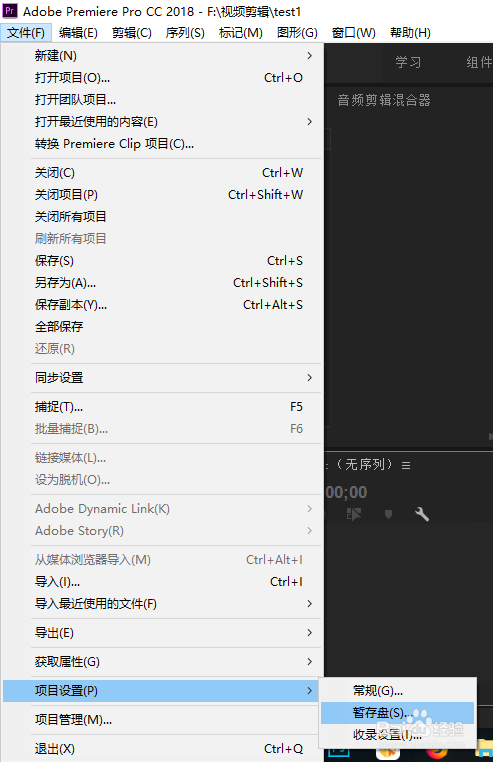Select 保存(S) menu item
This screenshot has height=762, width=493.
click(x=163, y=261)
